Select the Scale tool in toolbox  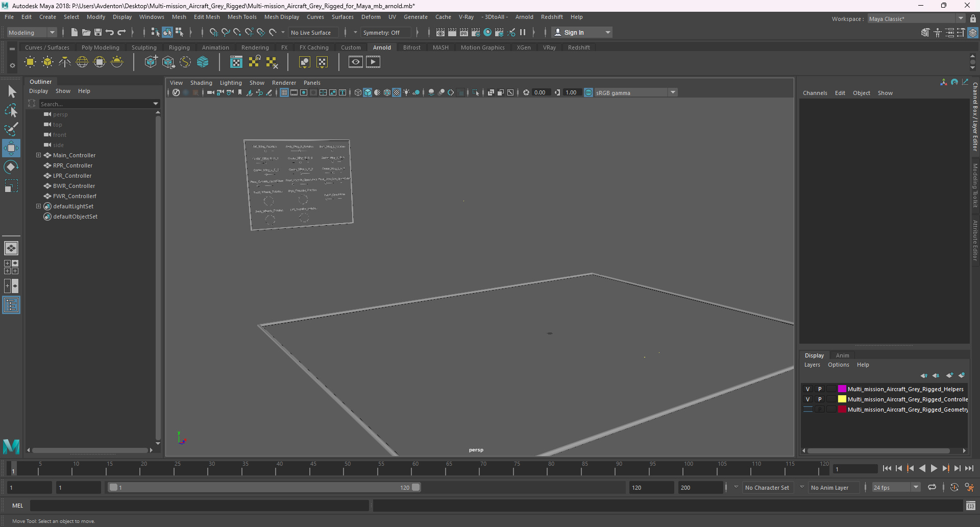point(11,186)
